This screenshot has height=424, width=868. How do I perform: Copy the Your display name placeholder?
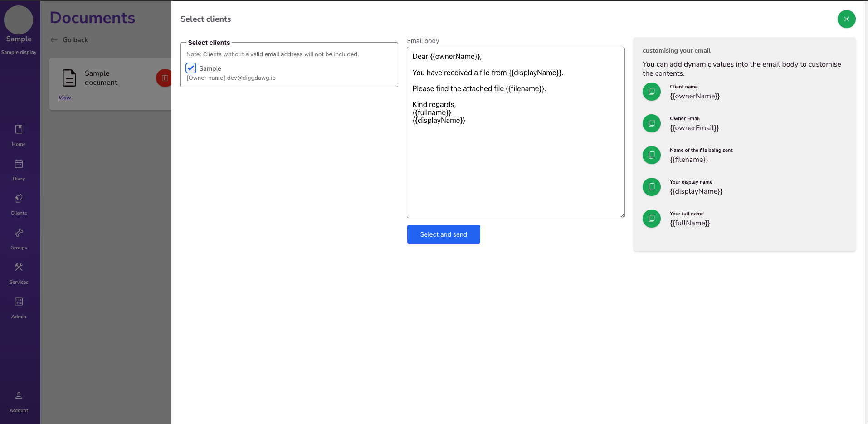pos(652,187)
